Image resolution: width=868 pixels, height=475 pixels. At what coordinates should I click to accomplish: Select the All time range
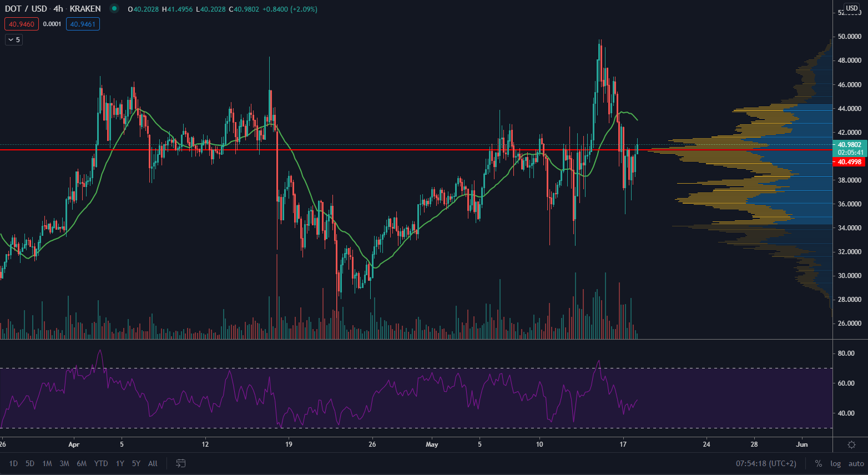pyautogui.click(x=153, y=463)
